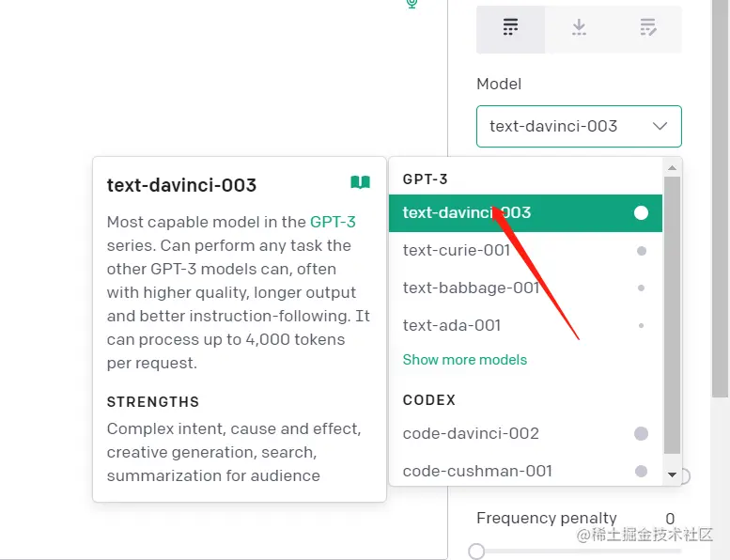Choose text-curie-001 from the model list
This screenshot has width=730, height=560.
(x=525, y=251)
